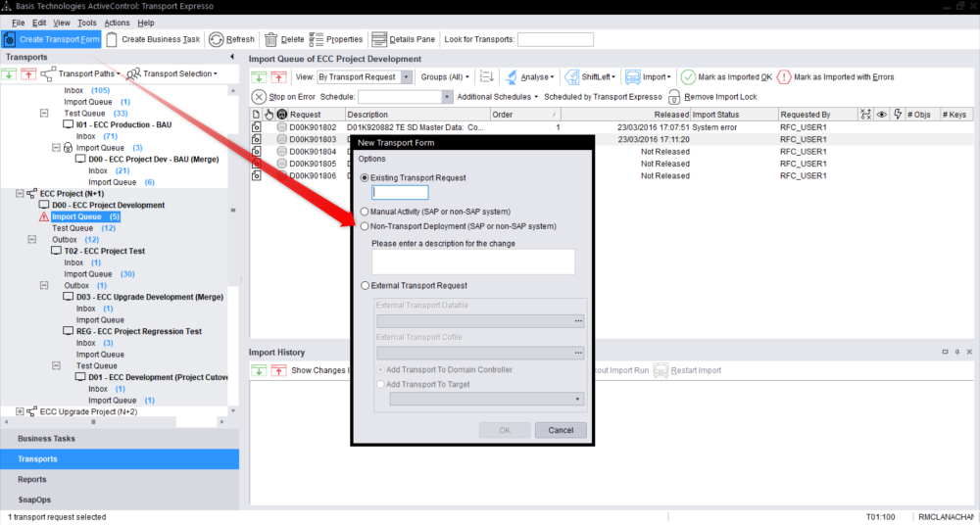Screen dimensions: 980x525
Task: Select Import Queue (5) tree item
Action: [85, 216]
